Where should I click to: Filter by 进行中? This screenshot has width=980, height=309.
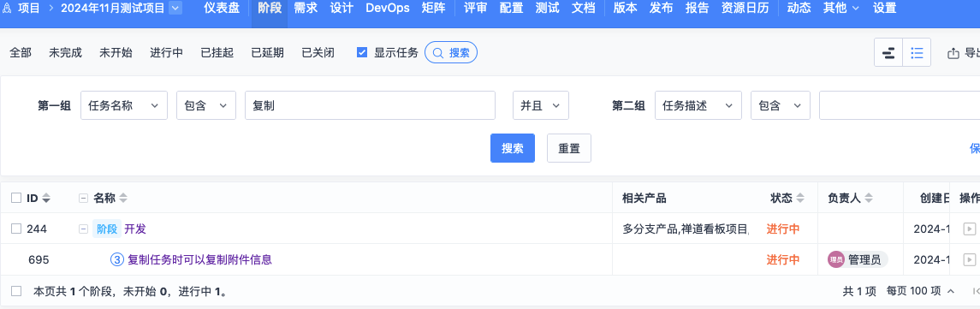pos(166,53)
